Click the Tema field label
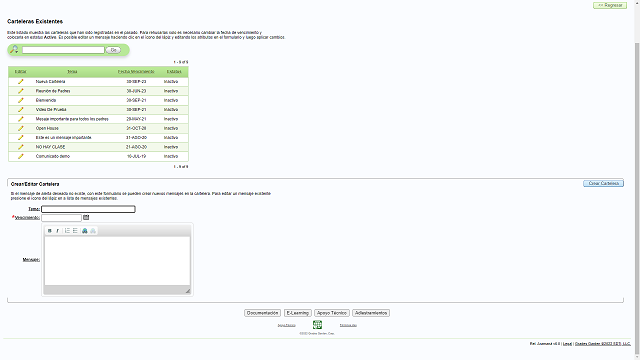Image resolution: width=640 pixels, height=360 pixels. pos(34,209)
